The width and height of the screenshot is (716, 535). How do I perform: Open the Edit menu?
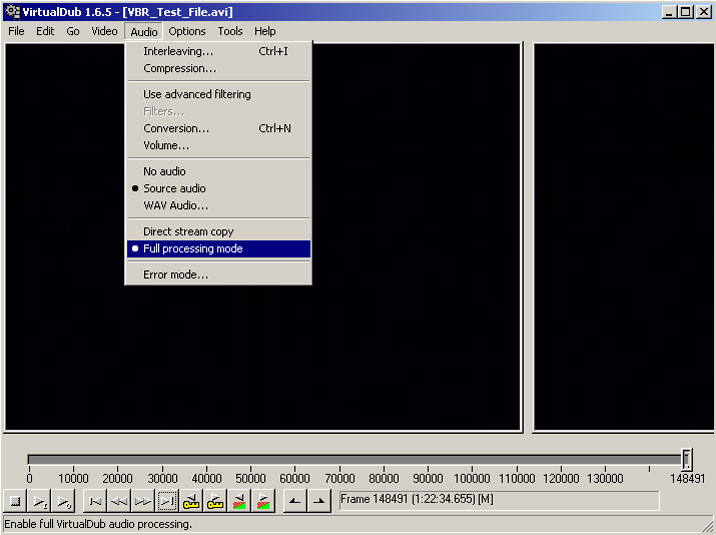45,31
